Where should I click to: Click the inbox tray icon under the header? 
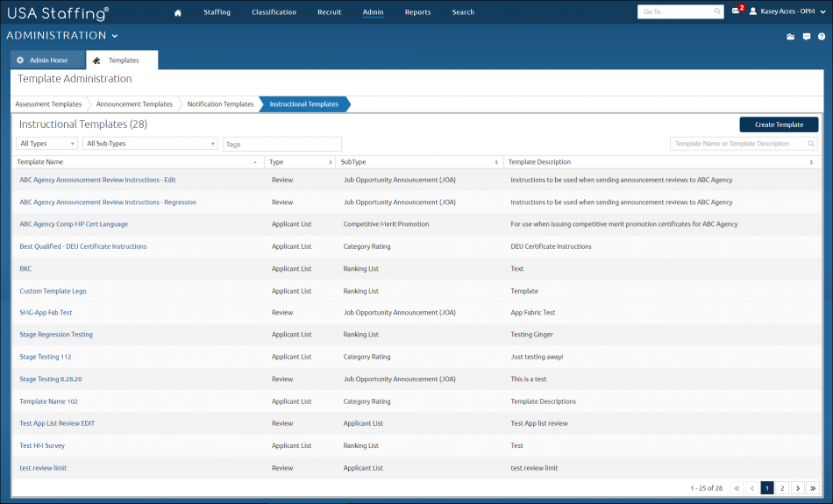coord(791,37)
